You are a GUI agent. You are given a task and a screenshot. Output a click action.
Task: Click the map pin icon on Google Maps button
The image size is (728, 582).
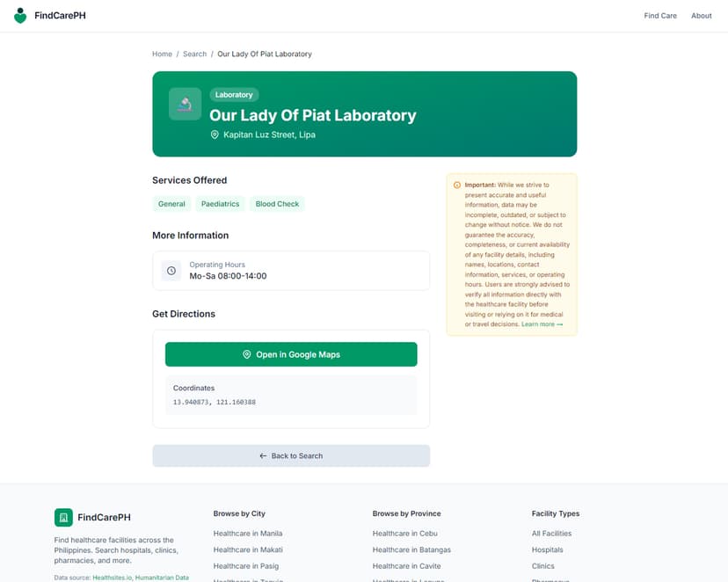247,354
